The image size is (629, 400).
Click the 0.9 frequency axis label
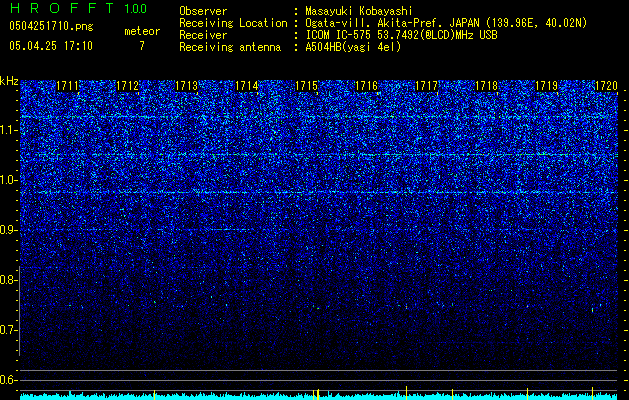8,230
